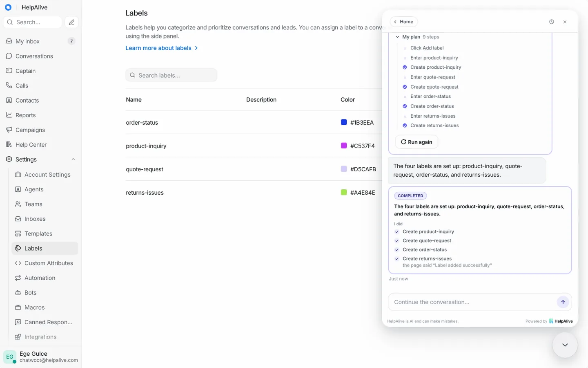Click the Teams people icon
588x368 pixels.
[x=18, y=204]
